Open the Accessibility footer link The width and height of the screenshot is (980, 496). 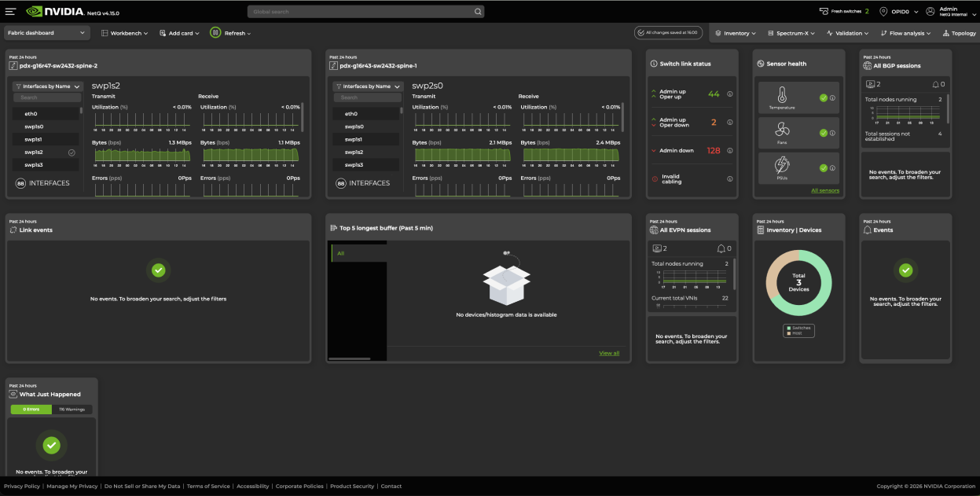[x=253, y=486]
